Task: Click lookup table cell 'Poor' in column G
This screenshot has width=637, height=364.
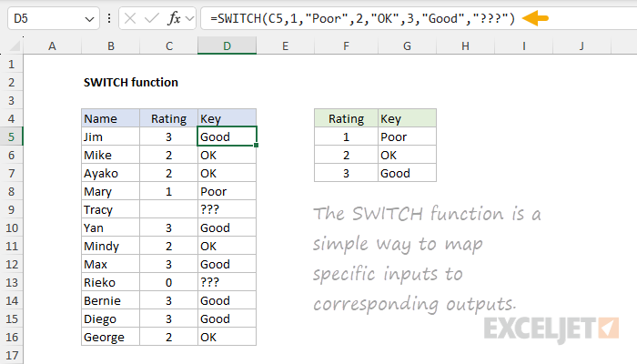Action: click(x=407, y=136)
